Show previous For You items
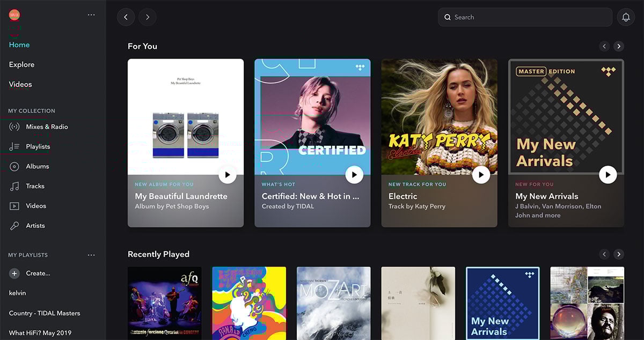 (604, 47)
